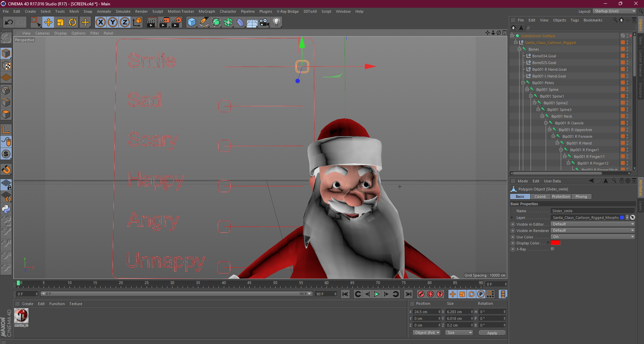The image size is (644, 344).
Task: Select Bip001 R Forearm in tree
Action: point(577,136)
